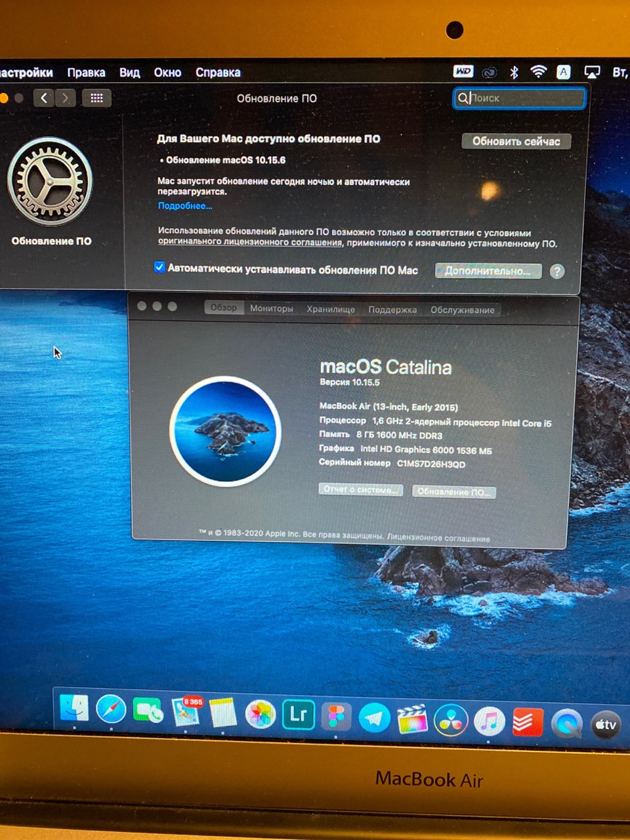The width and height of the screenshot is (630, 840).
Task: Uncheck Автоматически устанавливать обновления ПО Mac
Action: coord(159,268)
